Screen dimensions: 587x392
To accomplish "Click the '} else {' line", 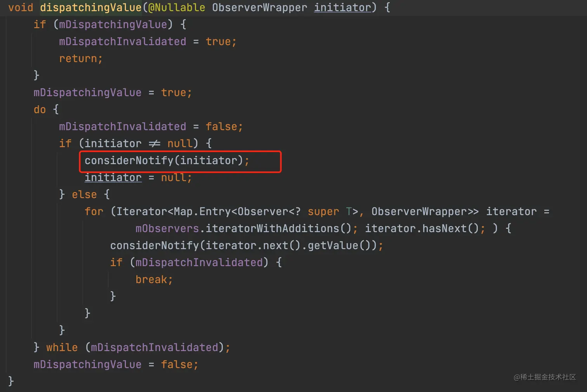I will (x=85, y=194).
